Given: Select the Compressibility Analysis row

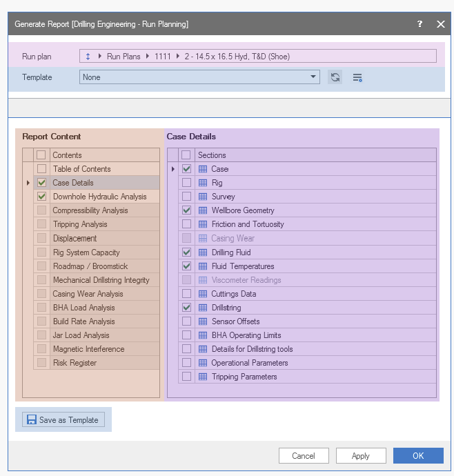Looking at the screenshot, I should pos(97,210).
